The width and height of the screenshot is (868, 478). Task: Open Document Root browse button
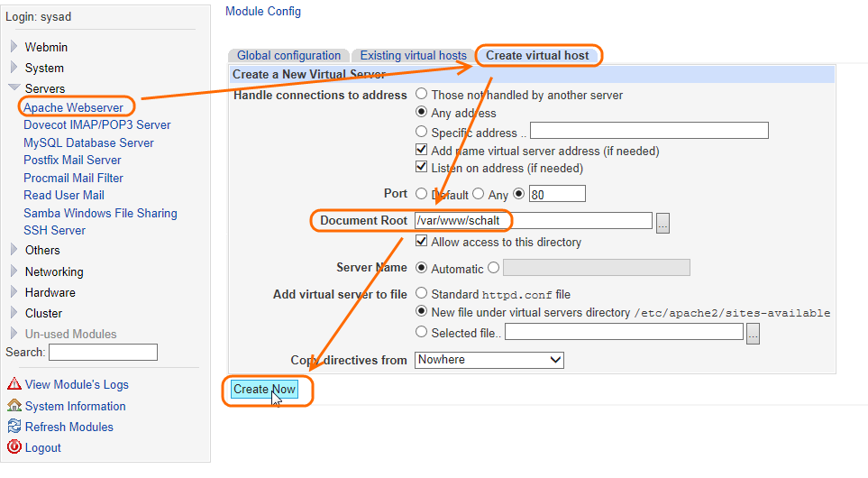662,222
